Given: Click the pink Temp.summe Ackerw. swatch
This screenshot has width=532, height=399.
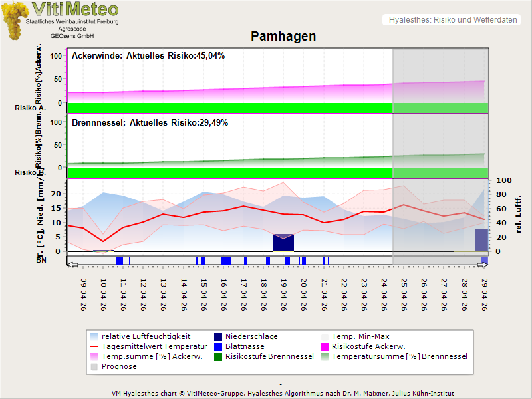Looking at the screenshot, I should 96,356.
